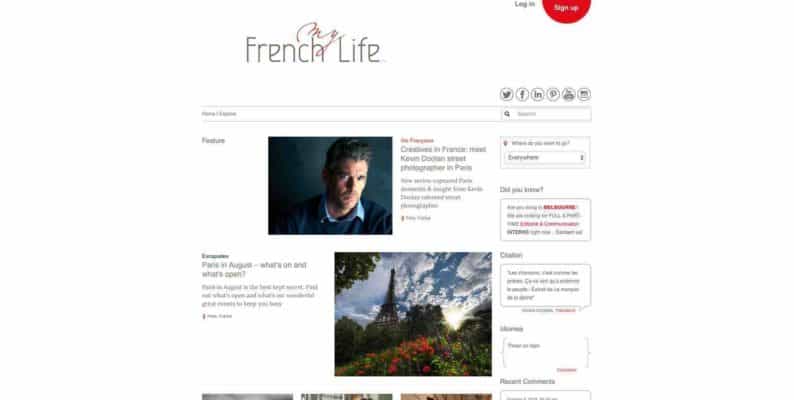Open the Pinterest social icon
The width and height of the screenshot is (794, 400).
(553, 94)
